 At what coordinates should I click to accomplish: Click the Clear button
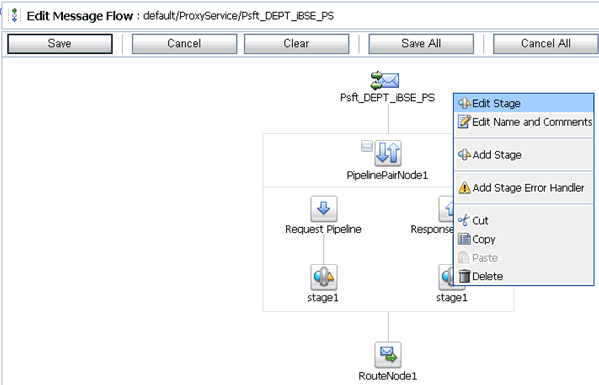[296, 44]
